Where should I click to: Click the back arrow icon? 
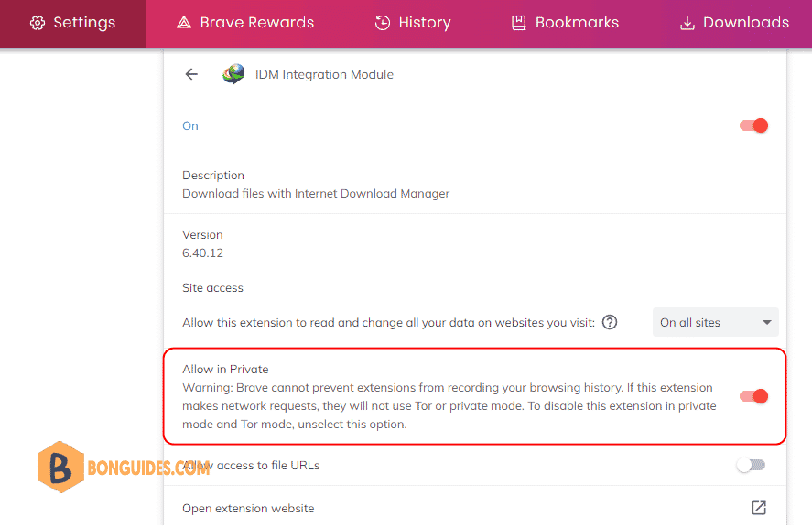pos(191,74)
